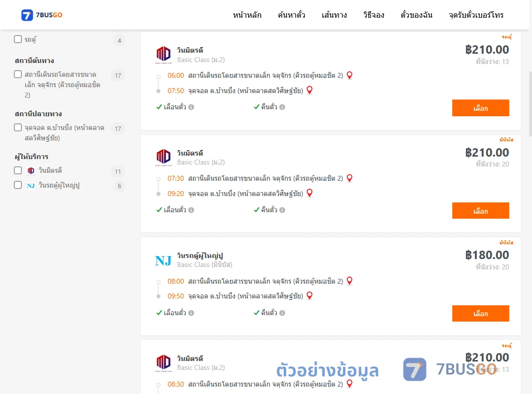Click NJ operator logo in 08:00 trip card
Image resolution: width=532 pixels, height=394 pixels.
[x=164, y=261]
